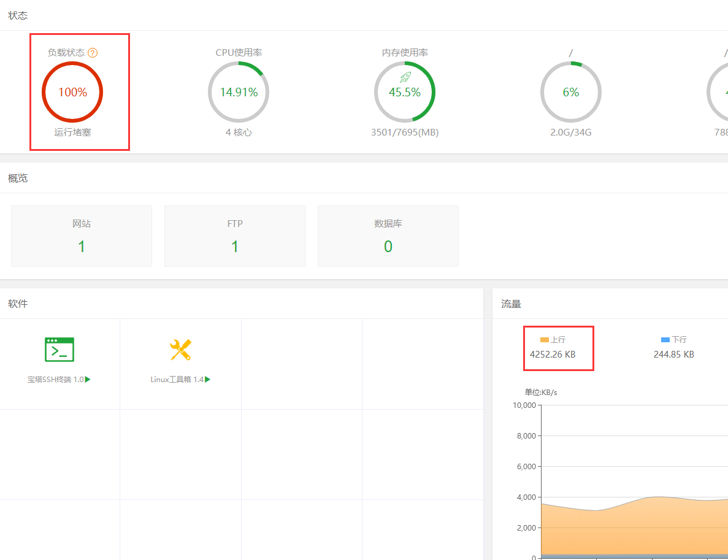Click the 状态 section heading

[x=18, y=15]
